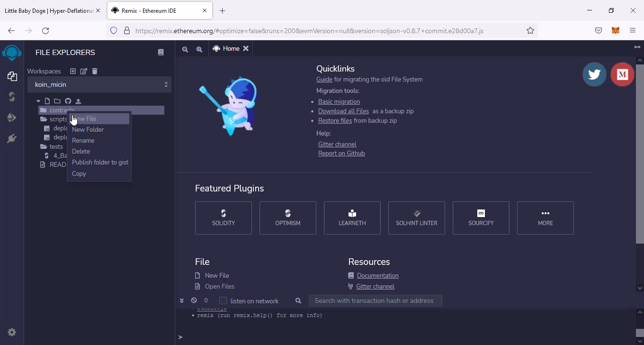Open the Plugin manager sidebar icon
The width and height of the screenshot is (644, 345).
(x=12, y=138)
